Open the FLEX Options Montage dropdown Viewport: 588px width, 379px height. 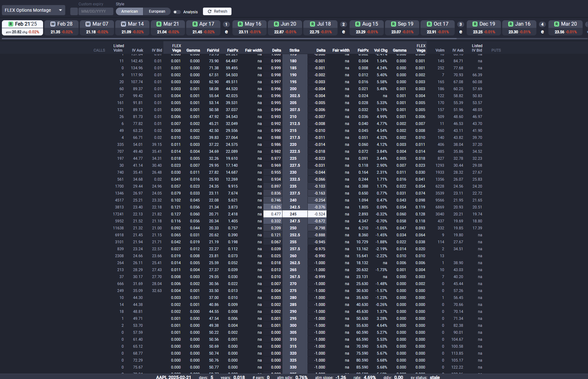pyautogui.click(x=34, y=10)
